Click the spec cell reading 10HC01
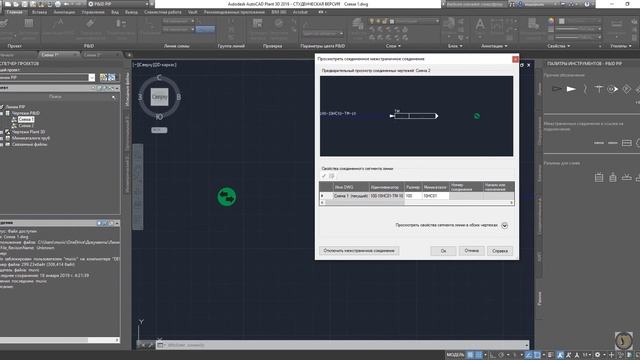This screenshot has height=360, width=640. click(435, 196)
